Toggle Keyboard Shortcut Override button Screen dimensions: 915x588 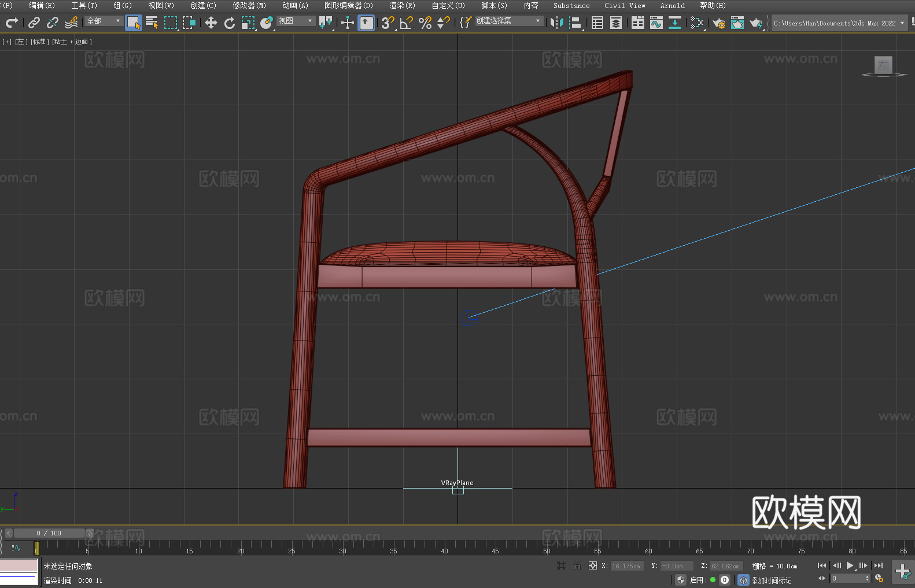pyautogui.click(x=366, y=23)
